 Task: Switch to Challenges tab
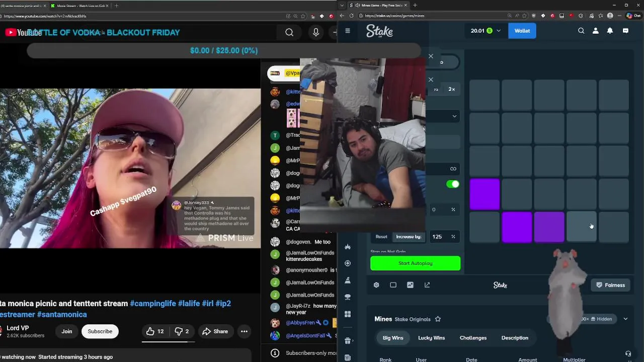click(473, 338)
